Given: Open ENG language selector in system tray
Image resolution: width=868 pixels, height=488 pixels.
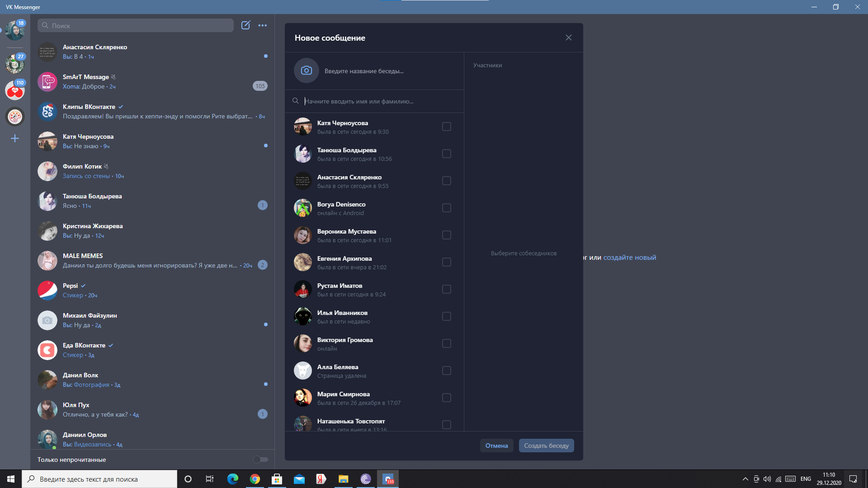Looking at the screenshot, I should (x=806, y=479).
